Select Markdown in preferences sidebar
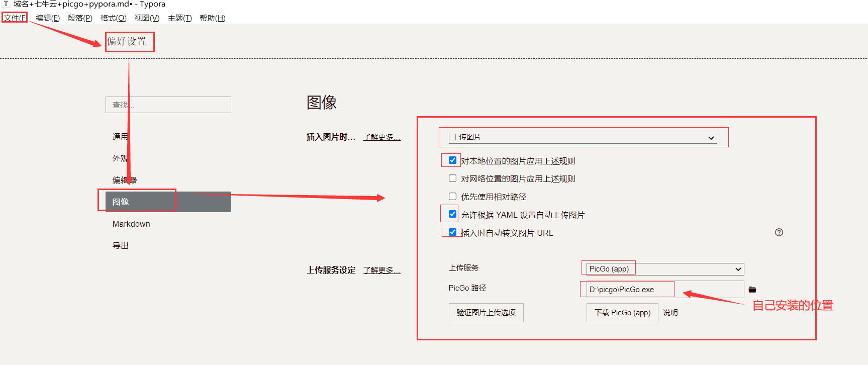Viewport: 868px width, 365px height. [168, 224]
